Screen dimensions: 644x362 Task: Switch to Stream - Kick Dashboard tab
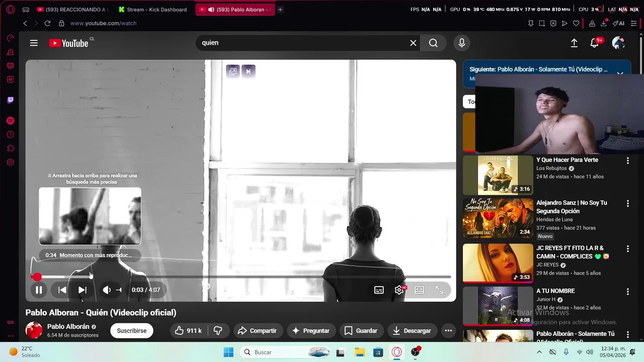click(x=153, y=10)
